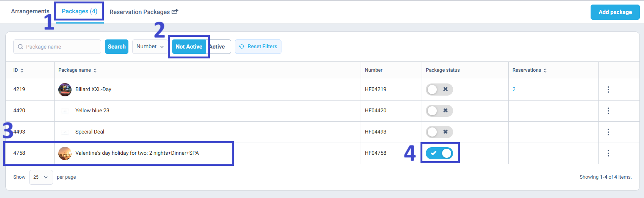
Task: Click the Billard XXL-Day package thumbnail
Action: coord(65,90)
